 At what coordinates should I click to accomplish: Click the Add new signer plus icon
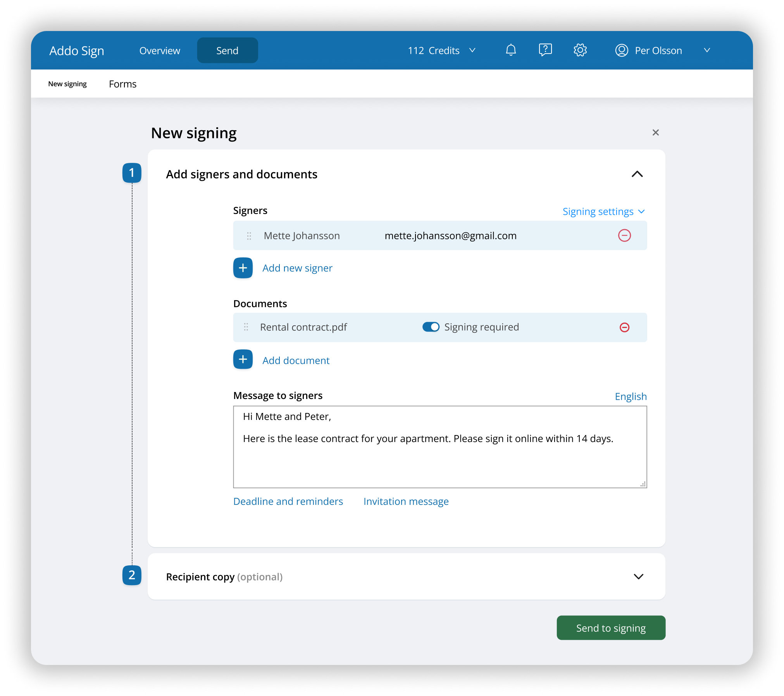(x=243, y=268)
